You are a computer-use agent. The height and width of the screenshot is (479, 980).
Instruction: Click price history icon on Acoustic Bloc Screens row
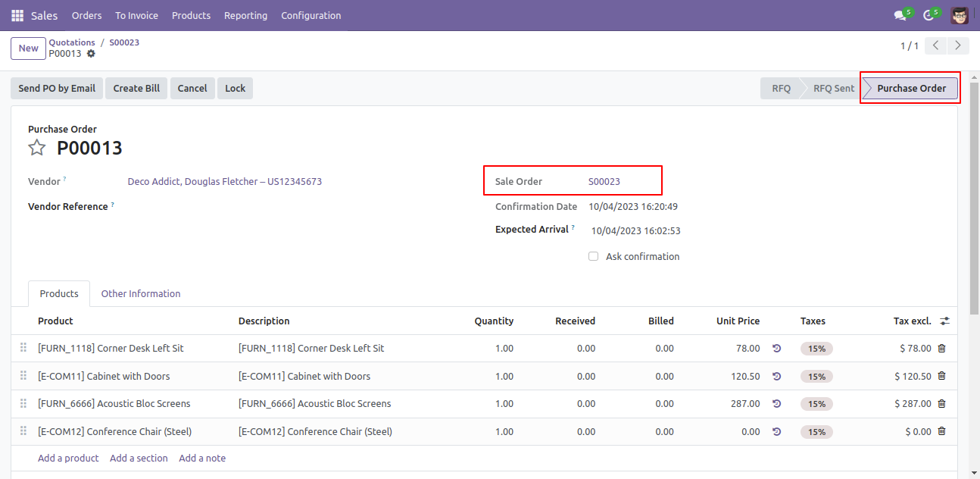tap(777, 404)
